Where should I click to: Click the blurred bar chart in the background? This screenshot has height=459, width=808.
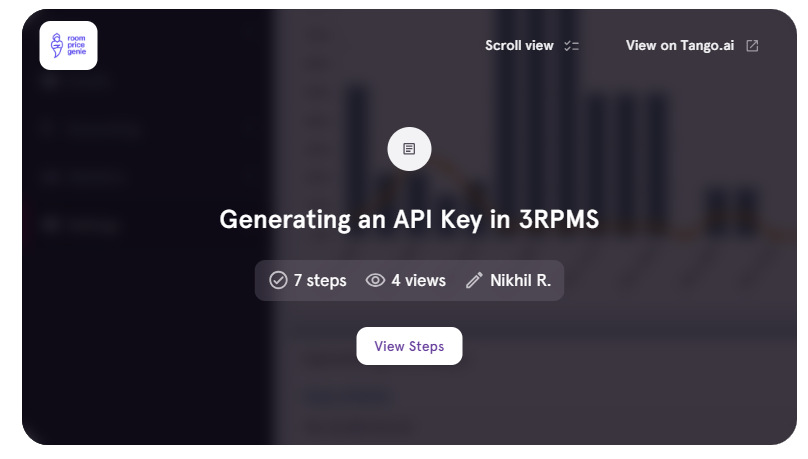click(620, 150)
